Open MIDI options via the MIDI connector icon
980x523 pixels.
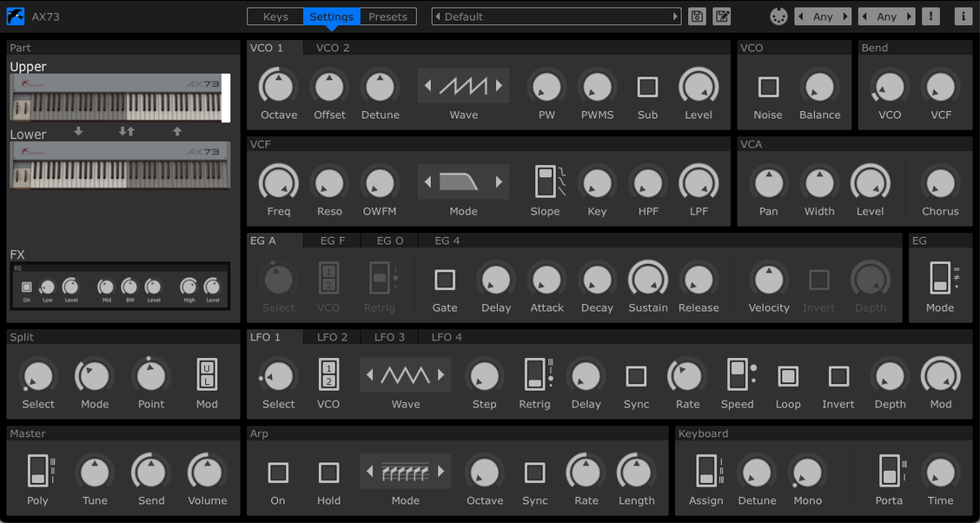click(x=778, y=16)
